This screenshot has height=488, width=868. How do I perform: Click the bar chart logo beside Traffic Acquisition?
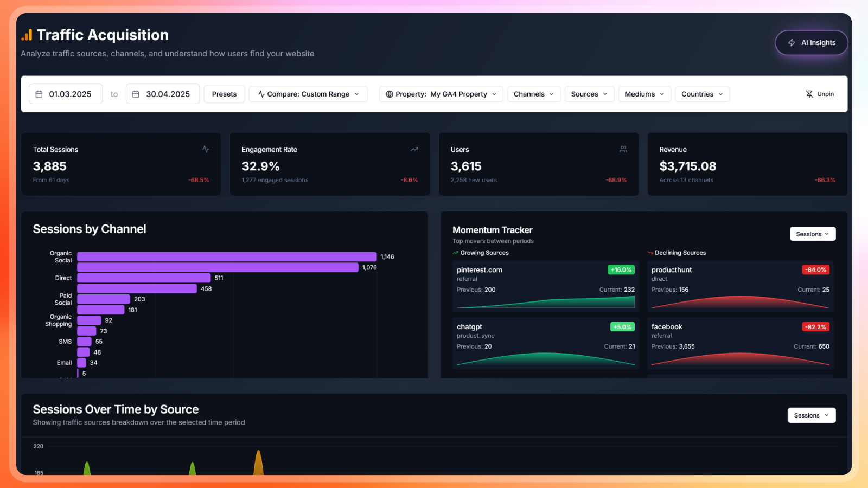click(x=27, y=35)
